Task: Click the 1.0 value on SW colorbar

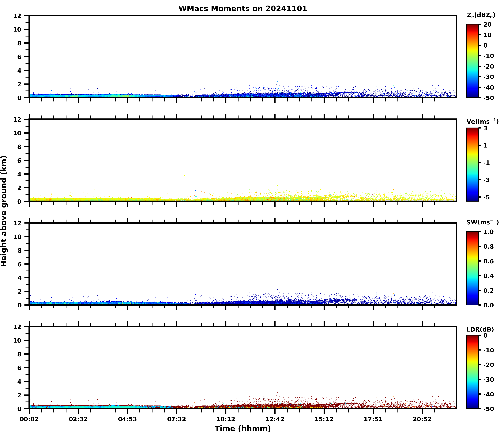Action: tap(489, 232)
